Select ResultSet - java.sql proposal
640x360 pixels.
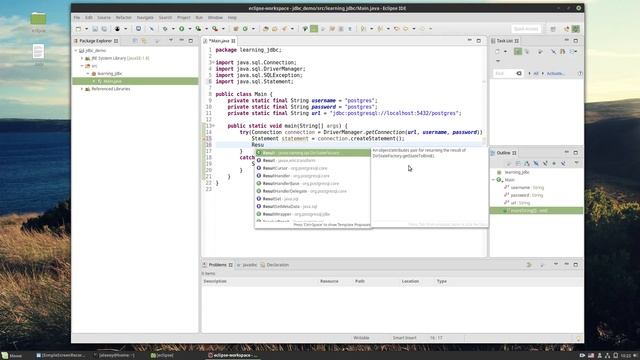pyautogui.click(x=312, y=199)
